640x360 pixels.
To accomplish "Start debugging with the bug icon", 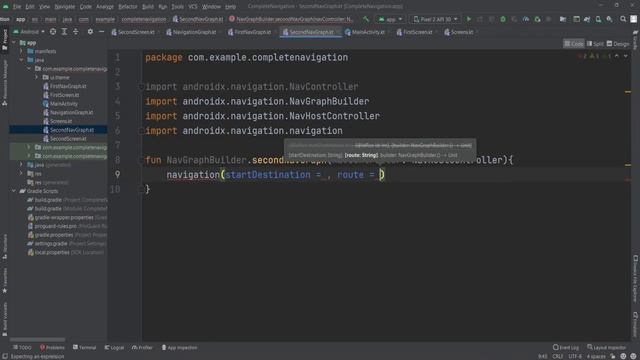I will click(x=503, y=19).
